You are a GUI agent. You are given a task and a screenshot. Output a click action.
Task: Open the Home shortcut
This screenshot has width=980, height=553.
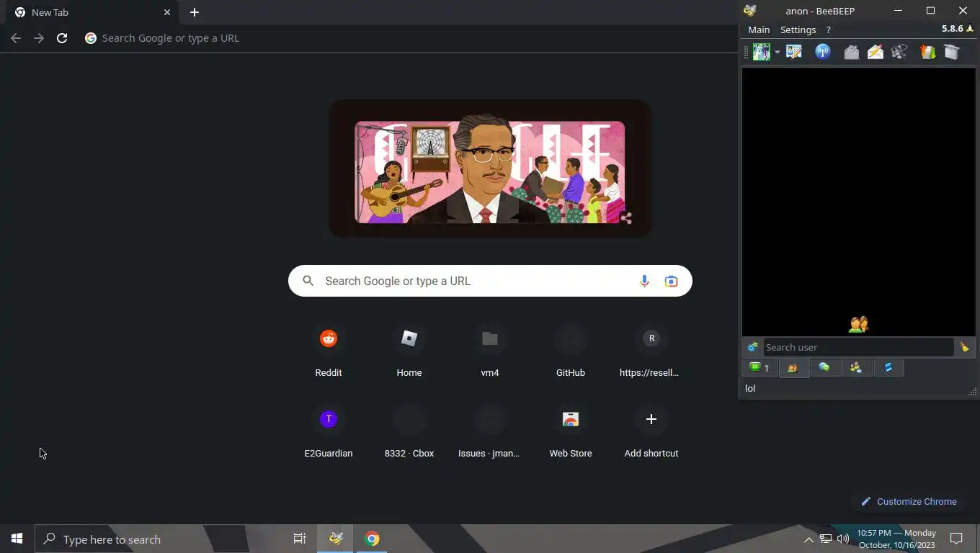[409, 351]
